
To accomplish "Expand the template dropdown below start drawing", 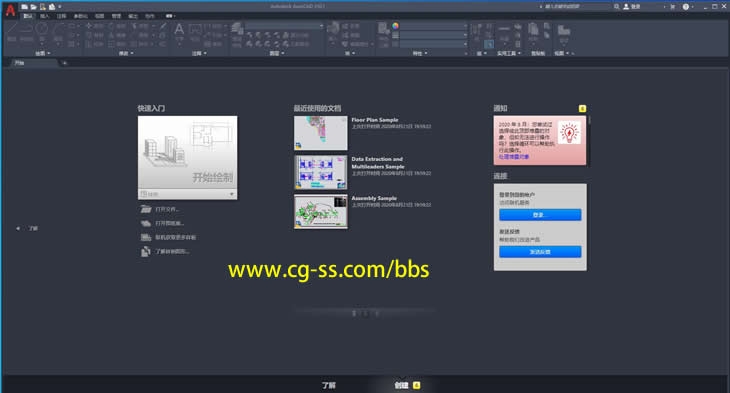I will 231,194.
